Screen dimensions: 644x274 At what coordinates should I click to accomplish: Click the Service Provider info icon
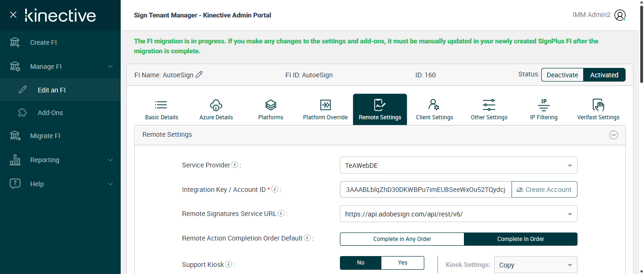[235, 165]
